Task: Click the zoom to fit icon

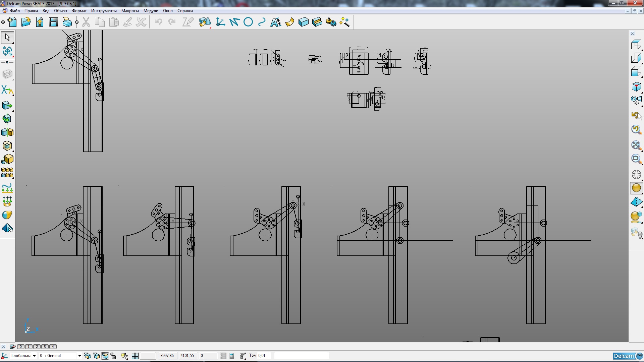Action: (x=636, y=145)
